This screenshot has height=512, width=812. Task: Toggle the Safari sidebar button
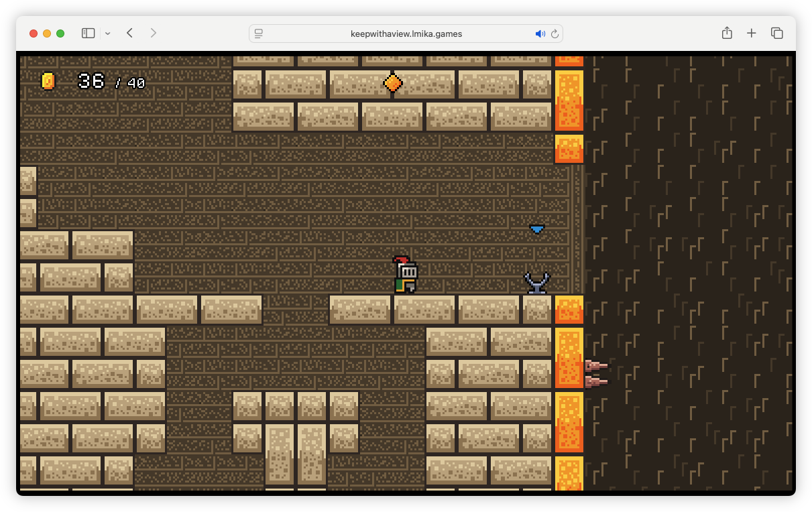[88, 34]
